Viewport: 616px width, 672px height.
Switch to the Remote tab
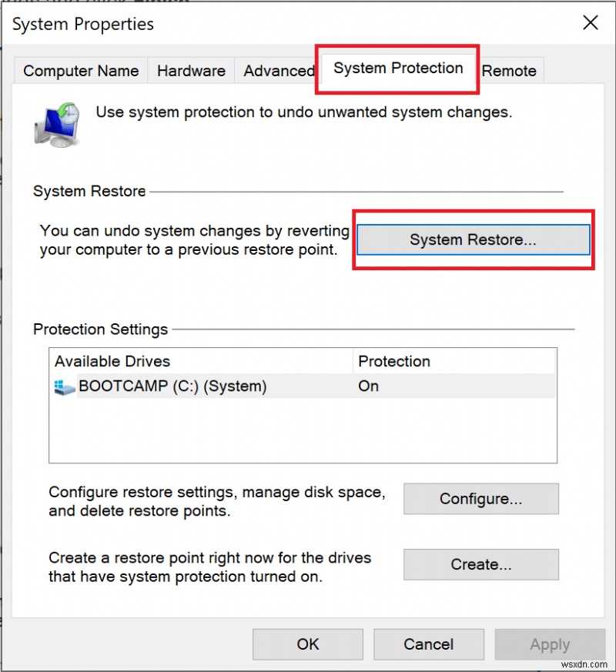coord(509,71)
